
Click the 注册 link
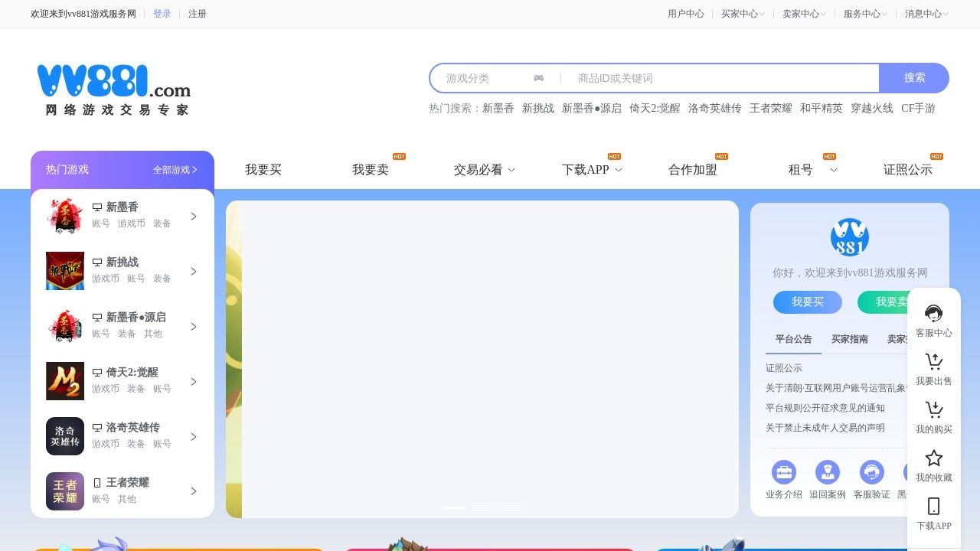click(198, 14)
